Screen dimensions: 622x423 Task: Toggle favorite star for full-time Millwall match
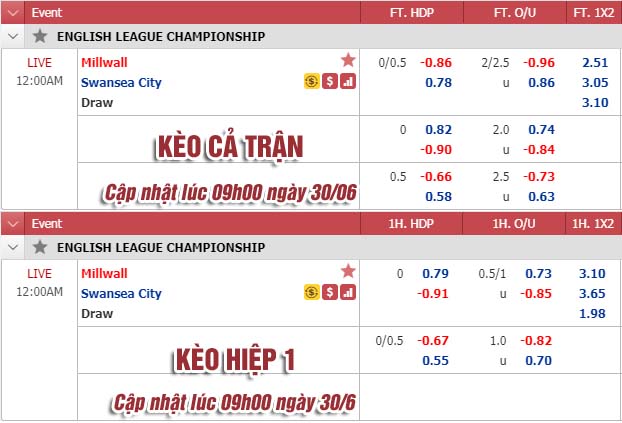tap(348, 60)
